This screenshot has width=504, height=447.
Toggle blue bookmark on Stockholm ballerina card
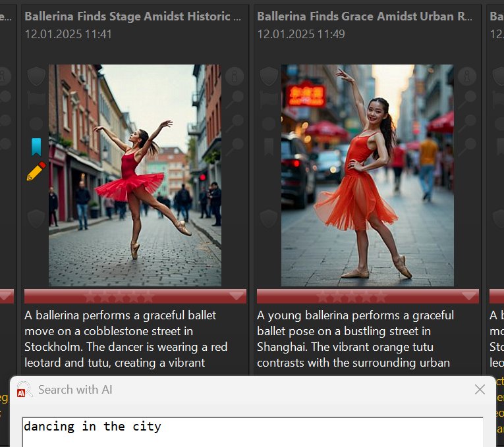pyautogui.click(x=36, y=147)
